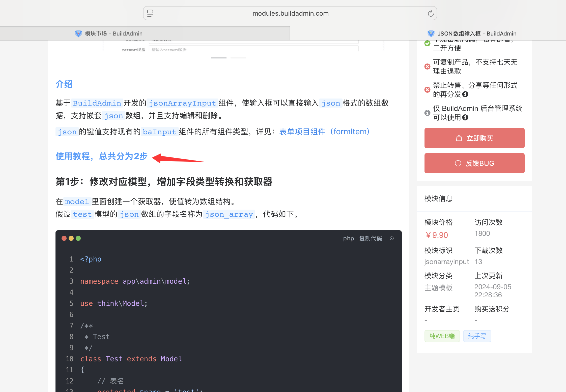
Task: Click the BuildAdmin logo on JSON数组输入框 tab
Action: click(431, 34)
